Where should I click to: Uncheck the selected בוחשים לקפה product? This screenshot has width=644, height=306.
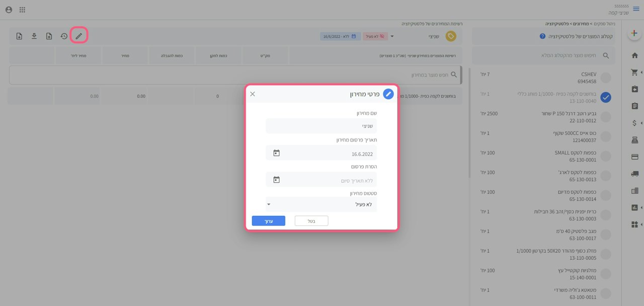tap(606, 97)
